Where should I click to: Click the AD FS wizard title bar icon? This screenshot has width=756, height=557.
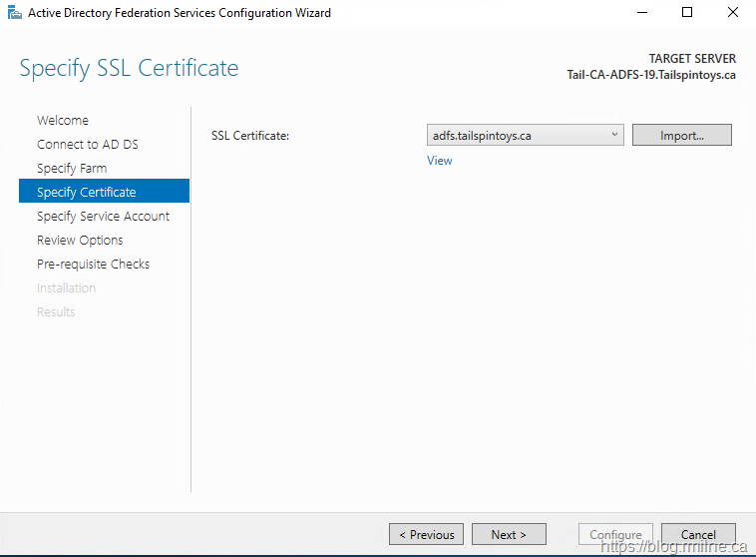point(13,13)
